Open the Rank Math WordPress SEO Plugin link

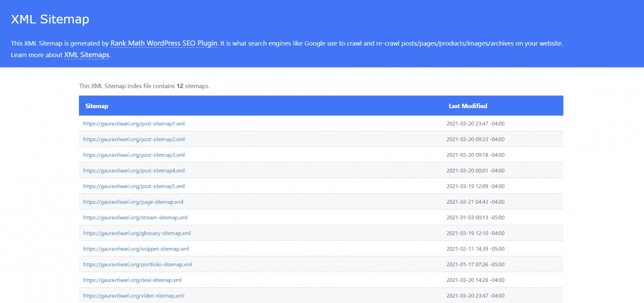[x=164, y=43]
